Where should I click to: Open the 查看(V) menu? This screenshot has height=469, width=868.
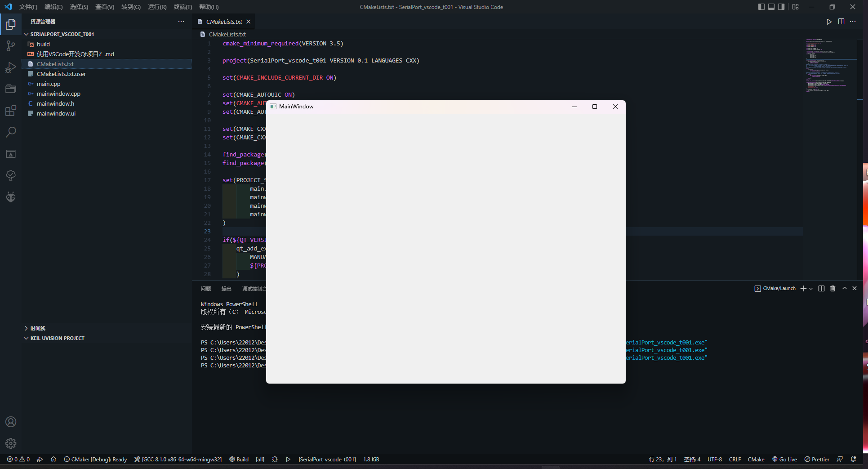pos(105,7)
